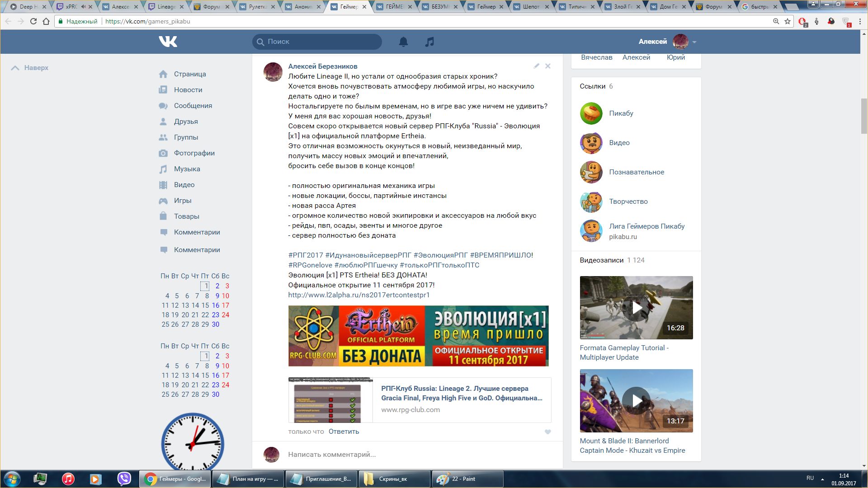Open the Эволюция x1 banner image
This screenshot has width=868, height=488.
(418, 336)
